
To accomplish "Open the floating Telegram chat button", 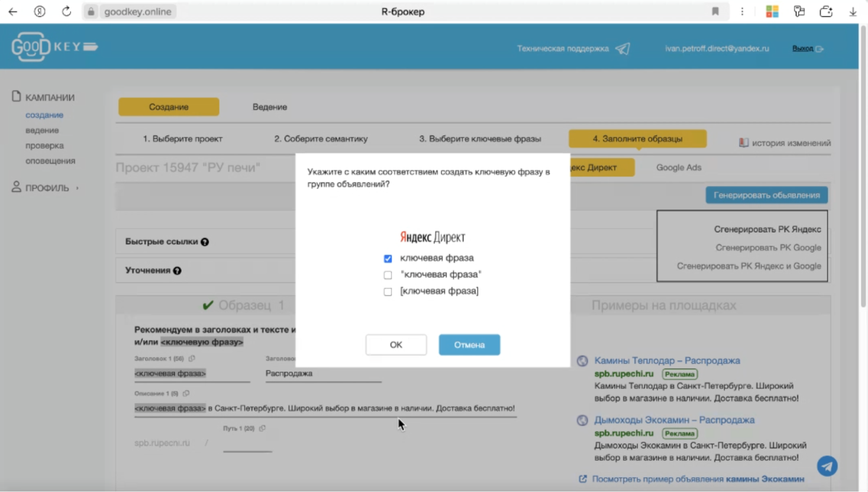I will coord(827,466).
